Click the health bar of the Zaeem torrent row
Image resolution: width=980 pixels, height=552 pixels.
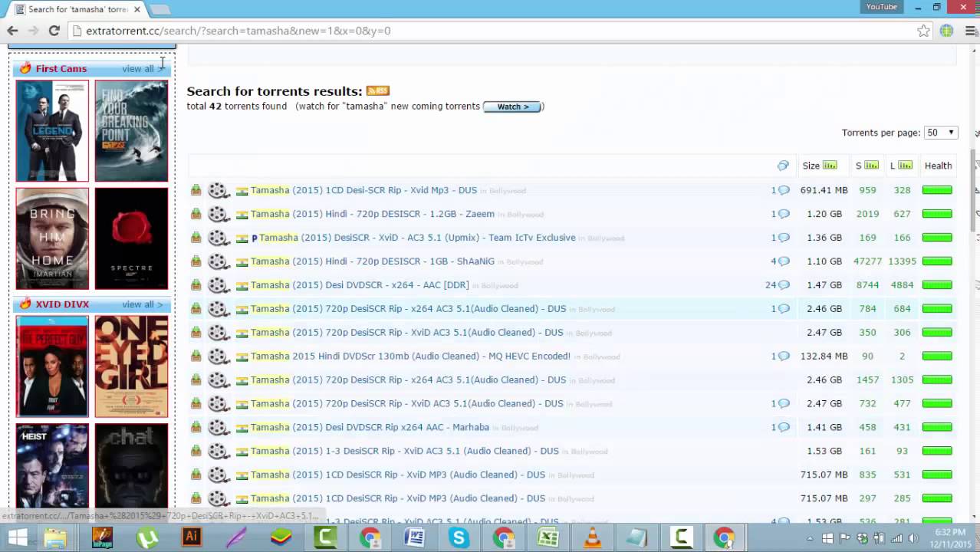[937, 214]
